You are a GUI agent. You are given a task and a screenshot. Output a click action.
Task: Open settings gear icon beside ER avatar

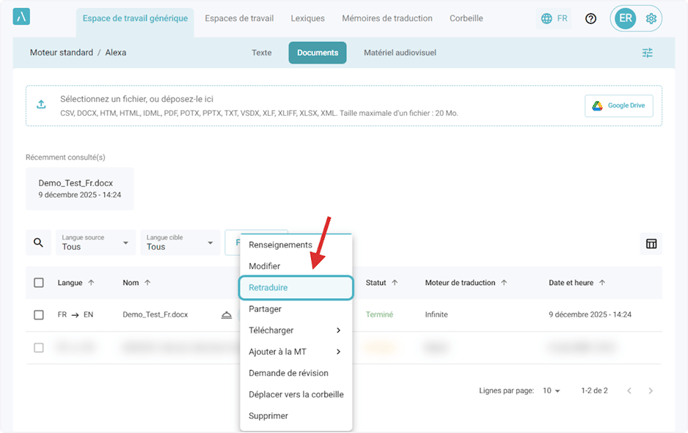[652, 19]
